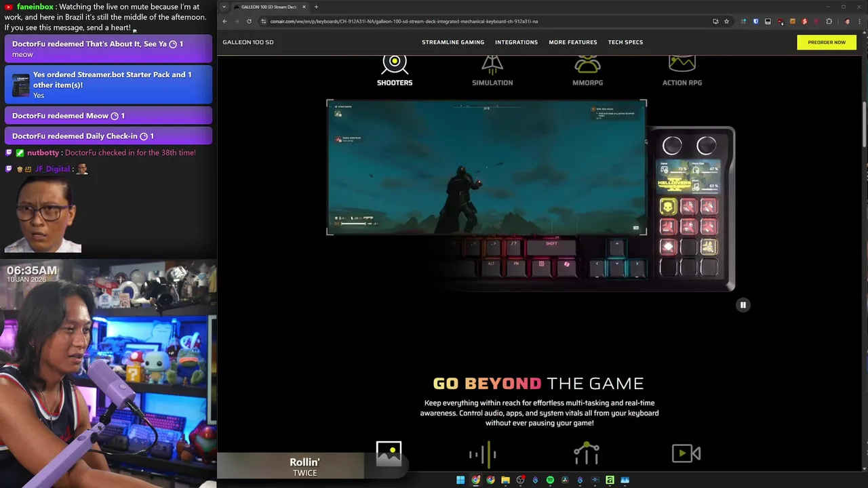Open File Explorer from taskbar
The height and width of the screenshot is (488, 868).
click(505, 480)
